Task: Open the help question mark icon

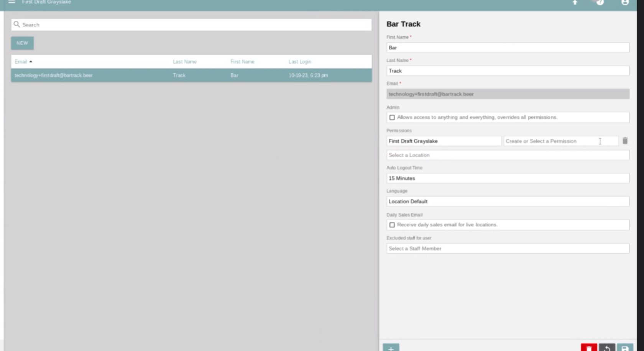Action: 600,2
